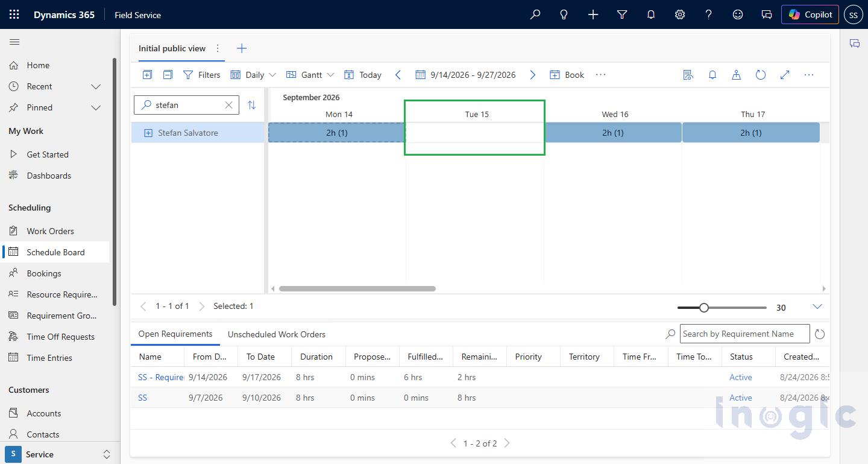Screen dimensions: 868x464
Task: Click the board alerts bell icon
Action: 712,75
